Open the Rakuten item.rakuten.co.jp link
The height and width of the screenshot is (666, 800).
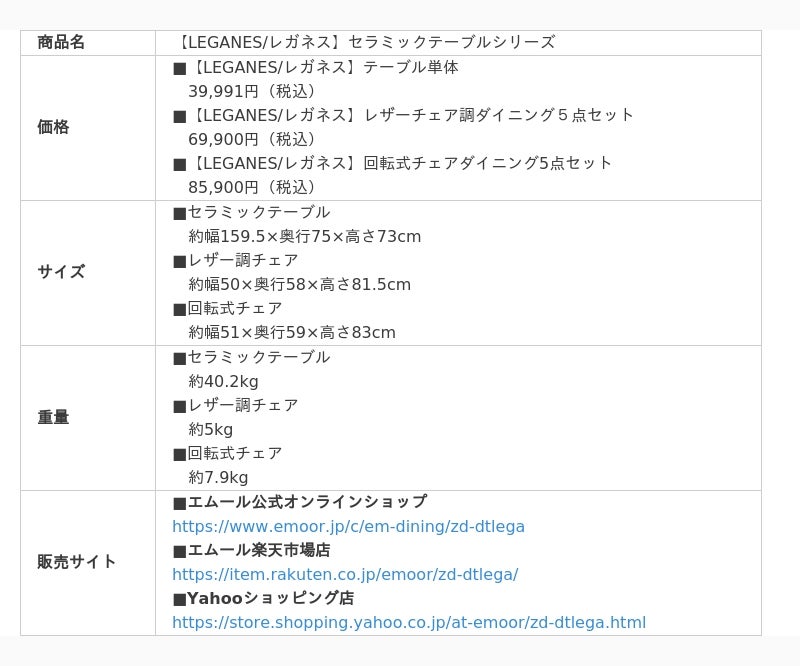pos(345,574)
